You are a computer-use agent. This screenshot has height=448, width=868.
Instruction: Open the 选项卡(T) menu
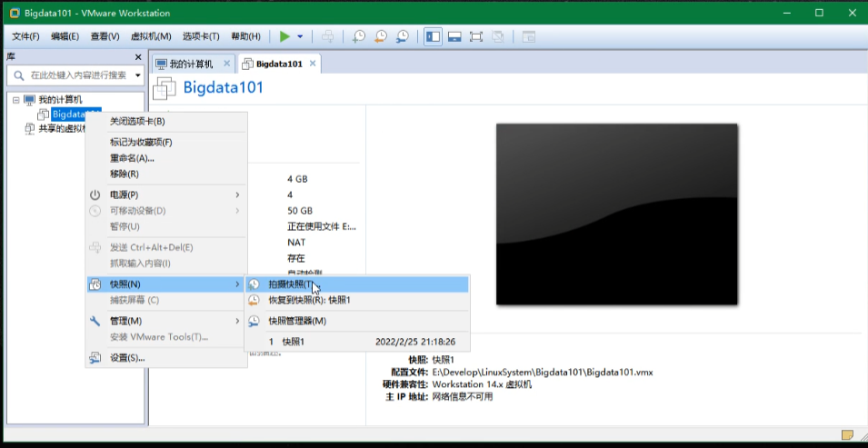coord(201,36)
